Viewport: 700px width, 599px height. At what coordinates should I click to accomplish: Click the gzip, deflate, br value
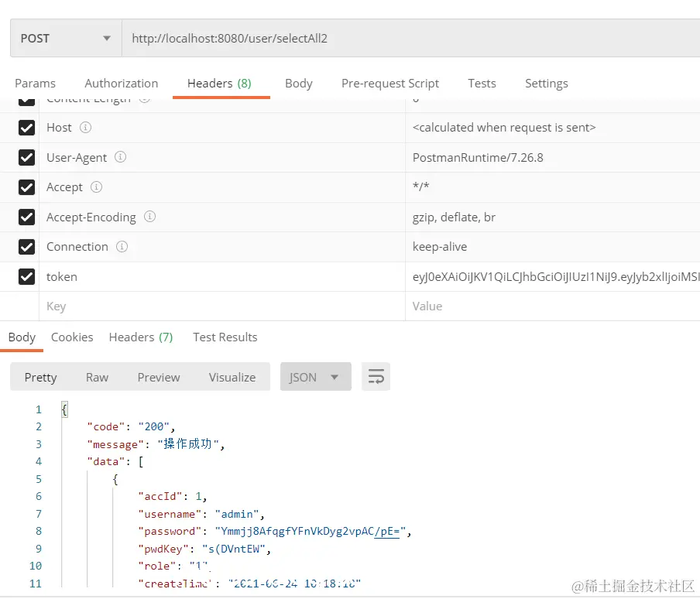point(454,217)
